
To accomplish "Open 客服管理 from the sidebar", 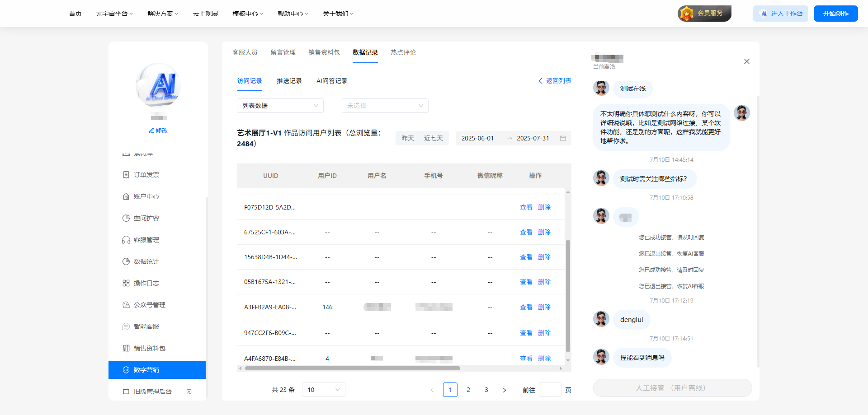I will pyautogui.click(x=146, y=240).
